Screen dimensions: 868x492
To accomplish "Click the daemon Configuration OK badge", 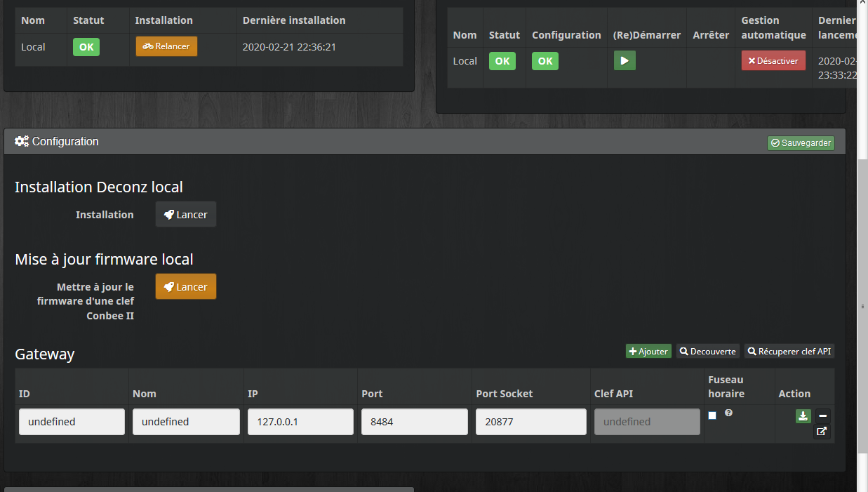I will point(545,61).
